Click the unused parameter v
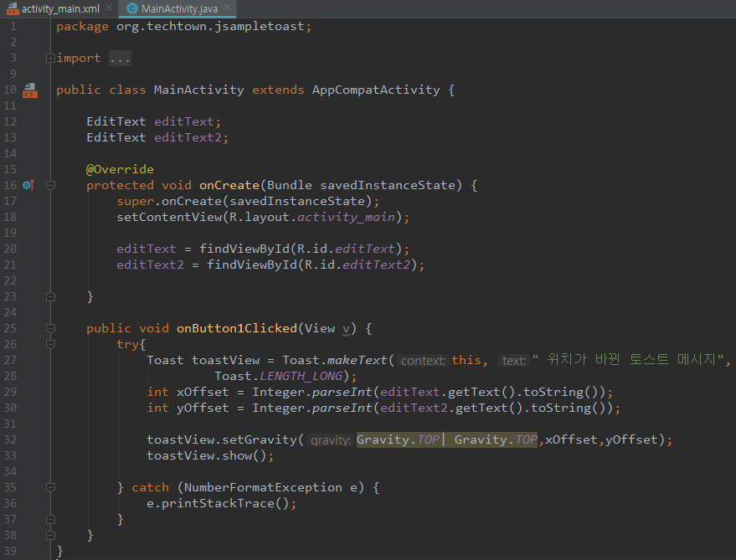The image size is (736, 560). pos(347,329)
